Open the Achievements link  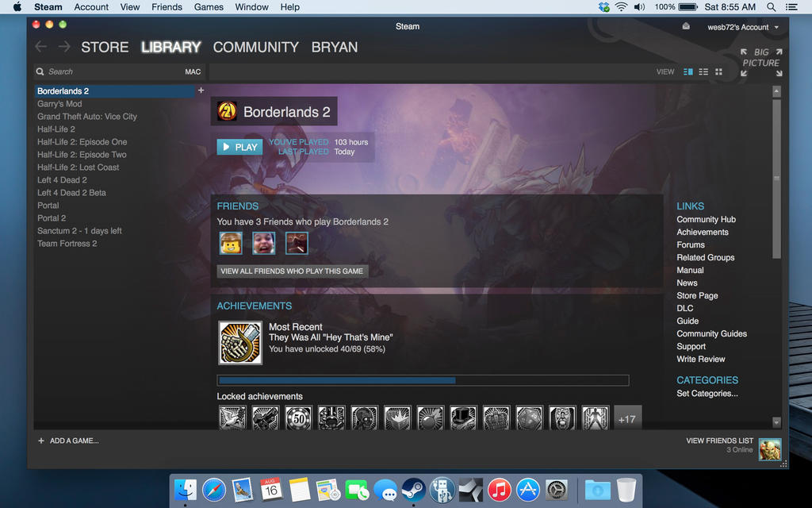(x=703, y=233)
